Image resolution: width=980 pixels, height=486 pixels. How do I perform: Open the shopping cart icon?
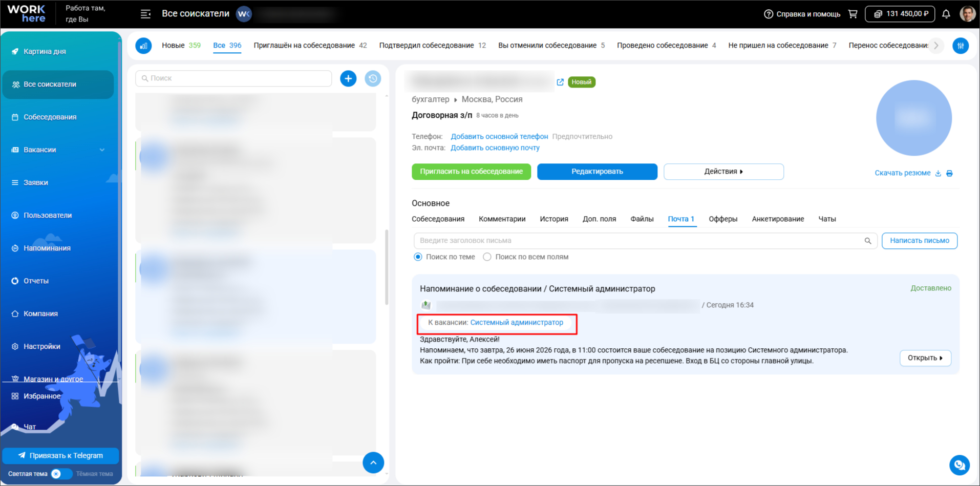[x=853, y=14]
